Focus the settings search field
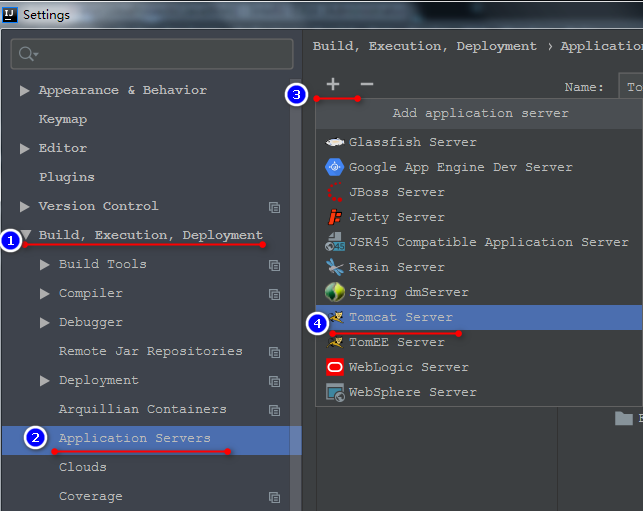643x511 pixels. coord(152,54)
